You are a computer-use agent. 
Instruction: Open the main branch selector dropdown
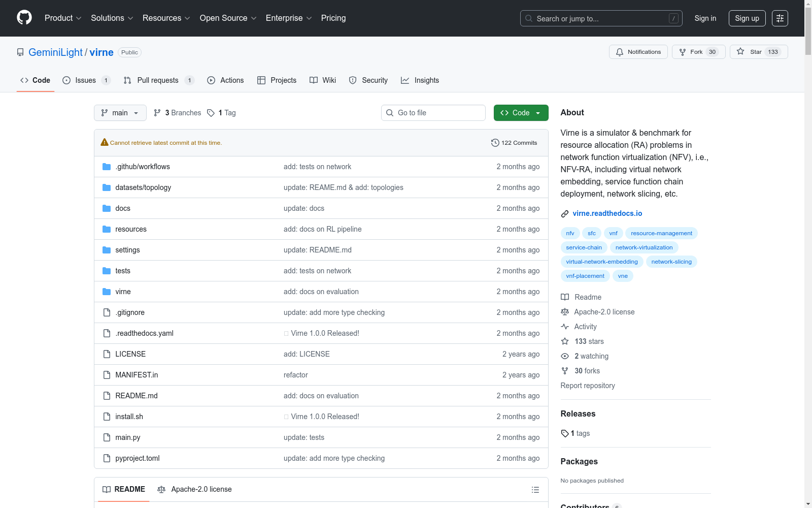coord(120,113)
